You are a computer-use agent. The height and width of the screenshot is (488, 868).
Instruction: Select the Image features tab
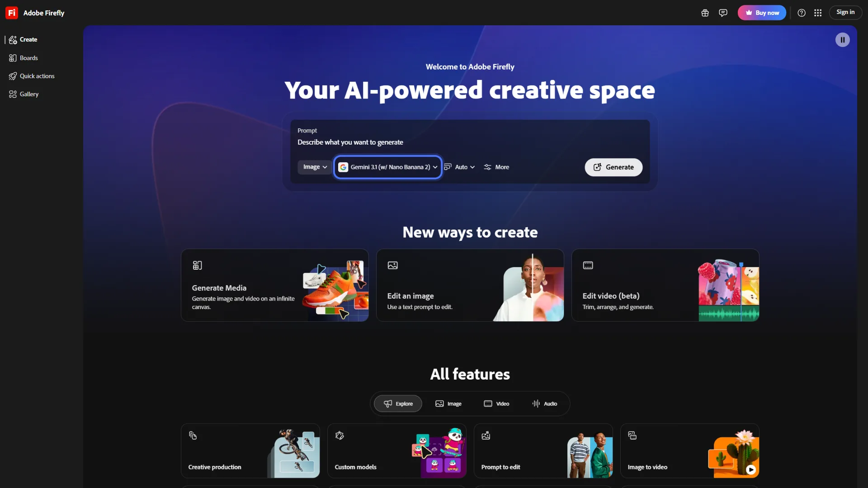[448, 404]
